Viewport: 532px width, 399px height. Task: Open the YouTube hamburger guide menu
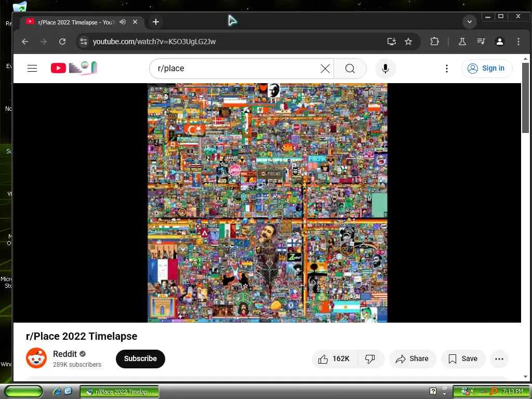click(32, 68)
